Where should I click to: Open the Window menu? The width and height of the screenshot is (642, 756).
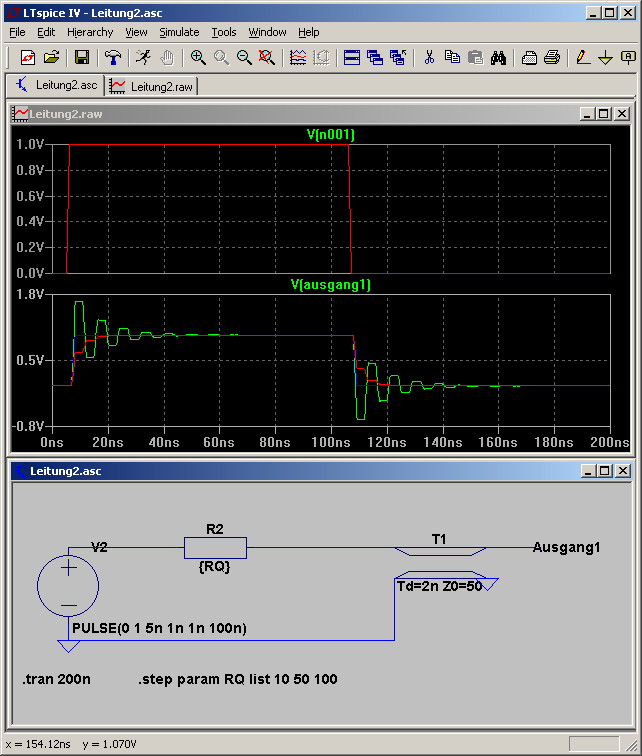pyautogui.click(x=268, y=32)
